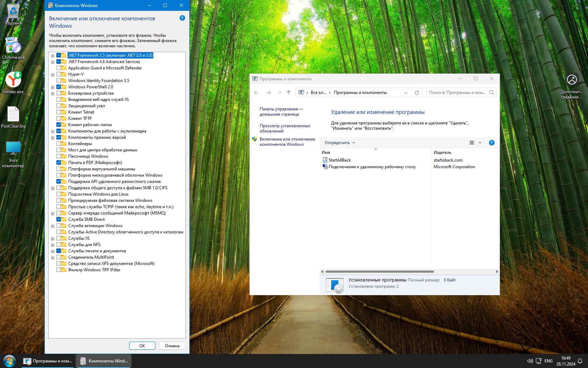Open the Упорядочить dropdown menu
Viewport: 588px width, 368px height.
(339, 143)
